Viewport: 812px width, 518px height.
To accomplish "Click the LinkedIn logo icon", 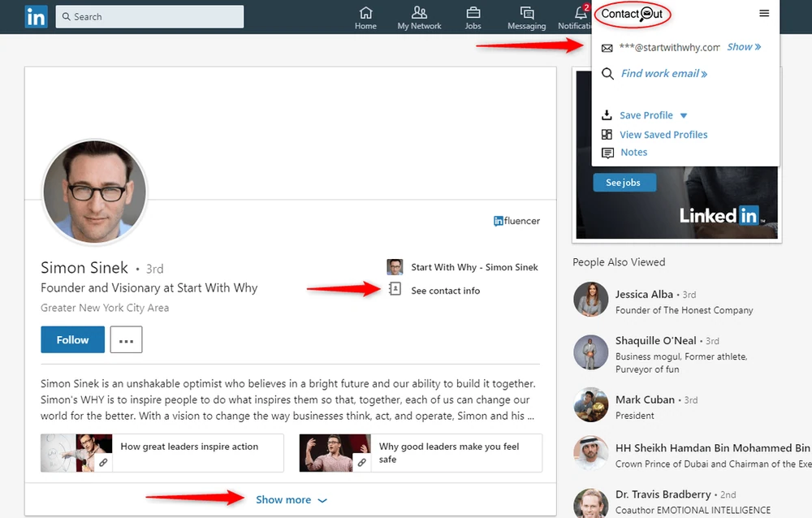I will coord(36,16).
